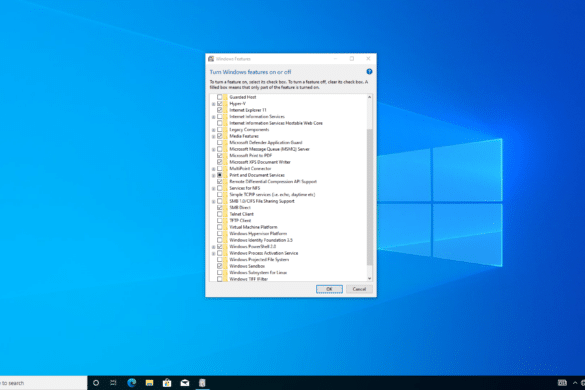The image size is (585, 390).
Task: Click the Cortana circle icon
Action: click(96, 383)
